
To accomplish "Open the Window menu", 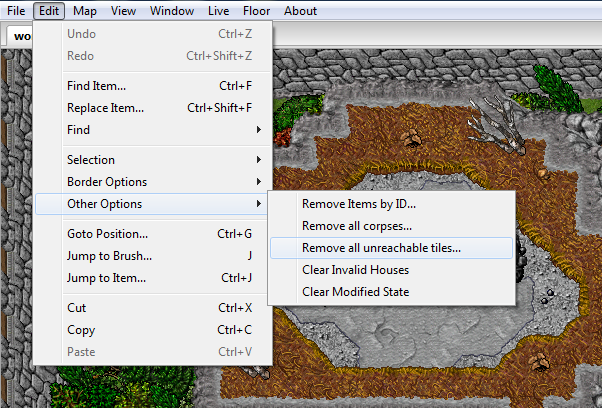I will pos(172,11).
